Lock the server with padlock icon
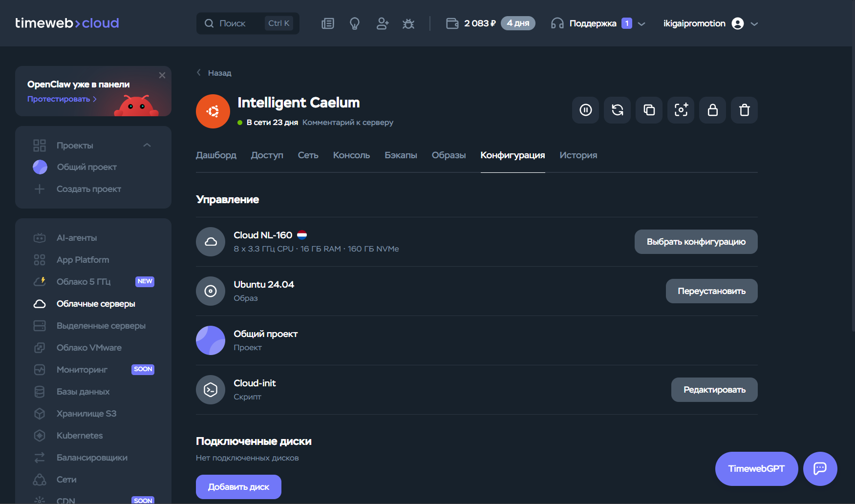 713,110
